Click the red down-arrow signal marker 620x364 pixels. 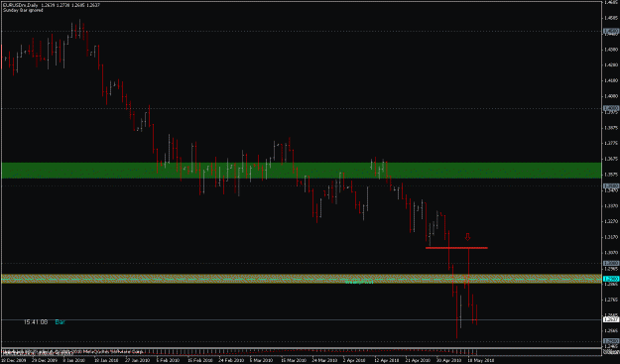[468, 237]
